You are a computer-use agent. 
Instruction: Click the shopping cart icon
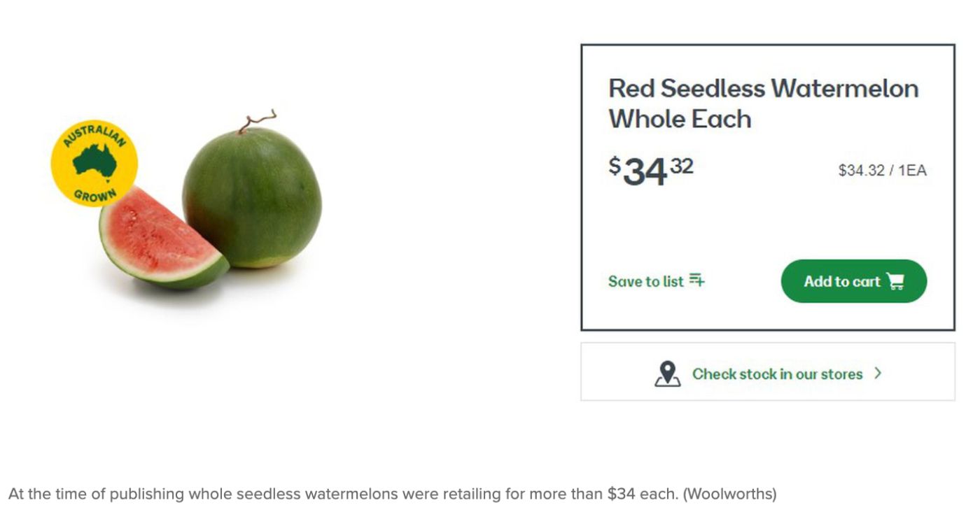(895, 281)
